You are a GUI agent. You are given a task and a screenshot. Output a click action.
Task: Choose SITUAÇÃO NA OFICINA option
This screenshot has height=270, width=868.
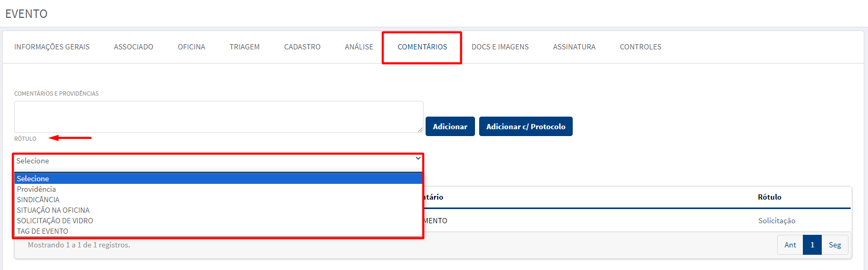(x=219, y=210)
